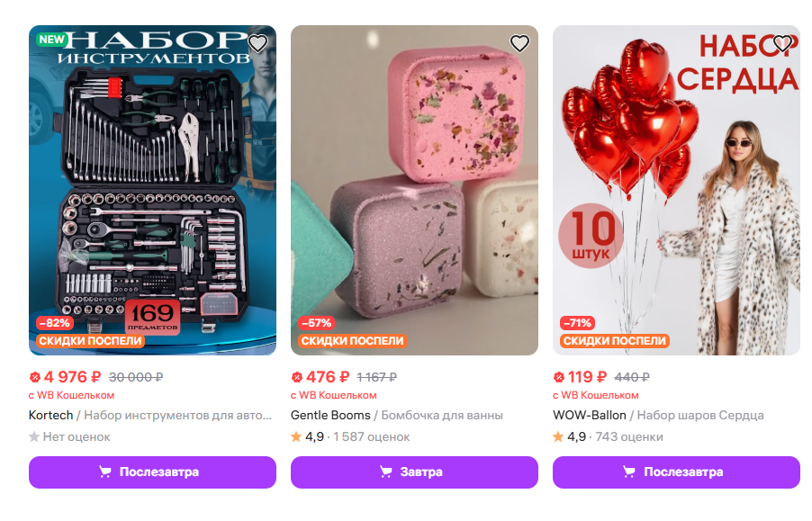Add tool set to cart via Послезавтра button
This screenshot has height=521, width=812.
pyautogui.click(x=152, y=472)
